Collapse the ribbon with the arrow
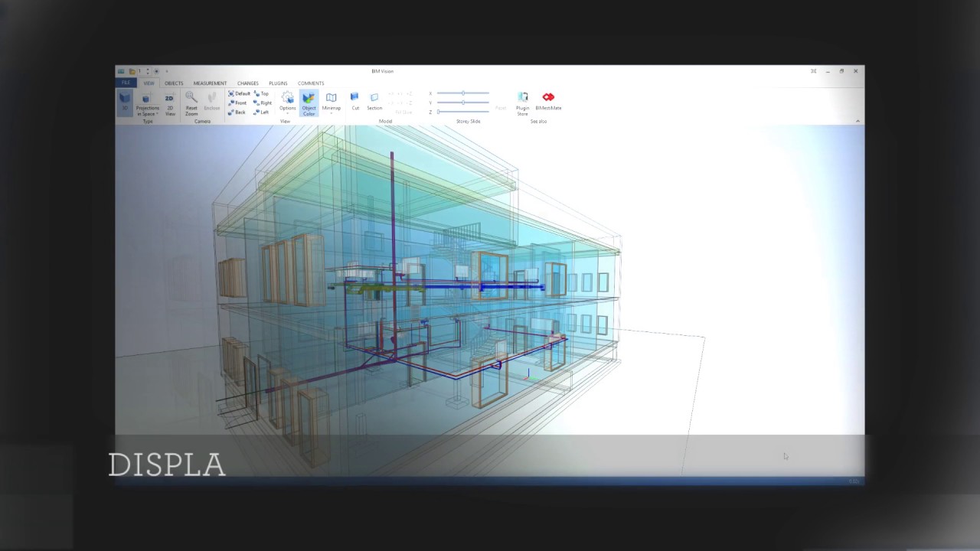The height and width of the screenshot is (551, 980). [x=857, y=121]
